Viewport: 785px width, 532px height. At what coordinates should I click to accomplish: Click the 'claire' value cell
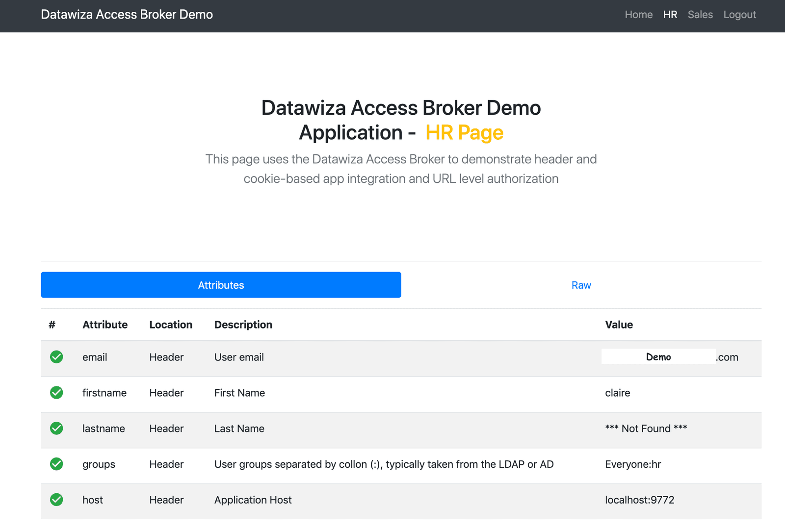pos(618,393)
